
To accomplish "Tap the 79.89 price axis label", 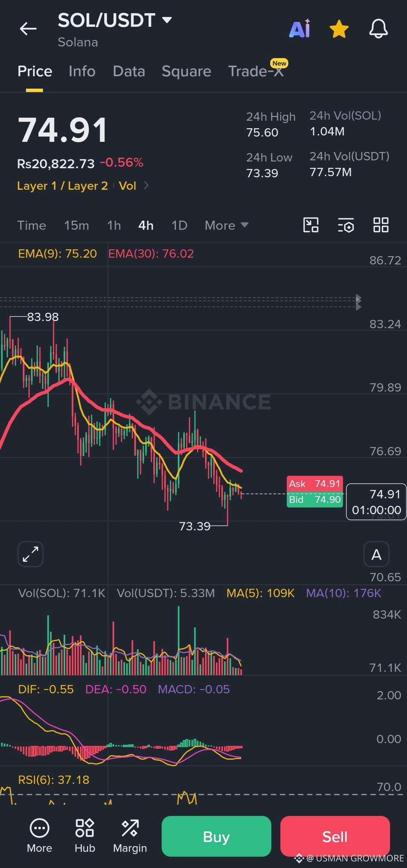I will 385,387.
